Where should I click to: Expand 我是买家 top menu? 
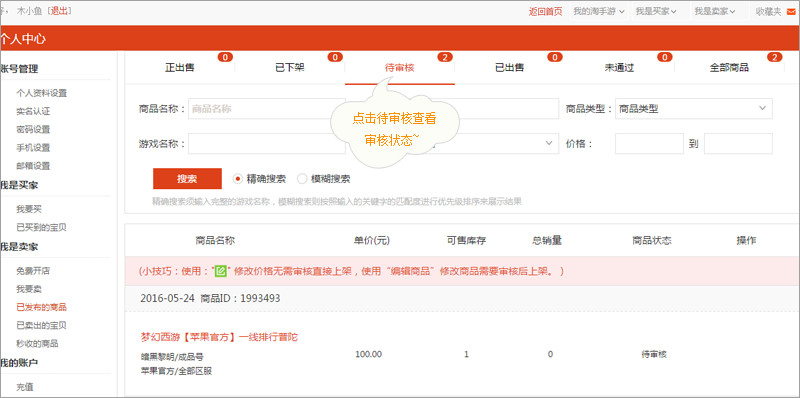coord(656,11)
